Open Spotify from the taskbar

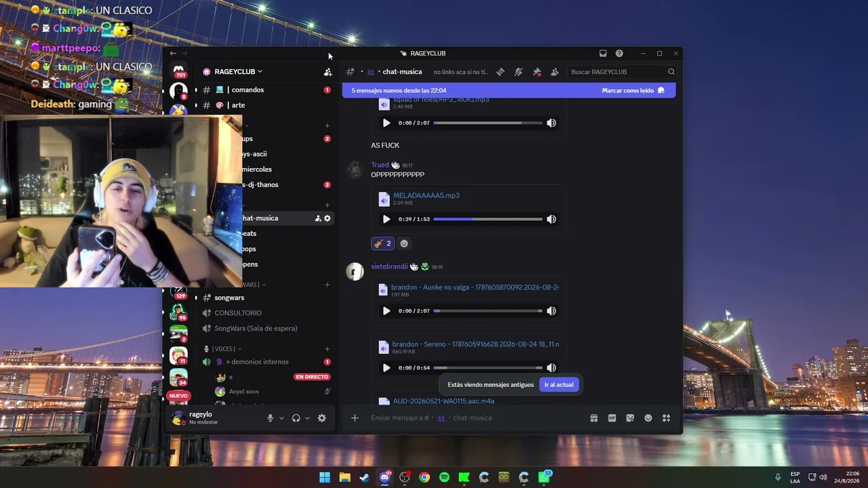pos(444,477)
